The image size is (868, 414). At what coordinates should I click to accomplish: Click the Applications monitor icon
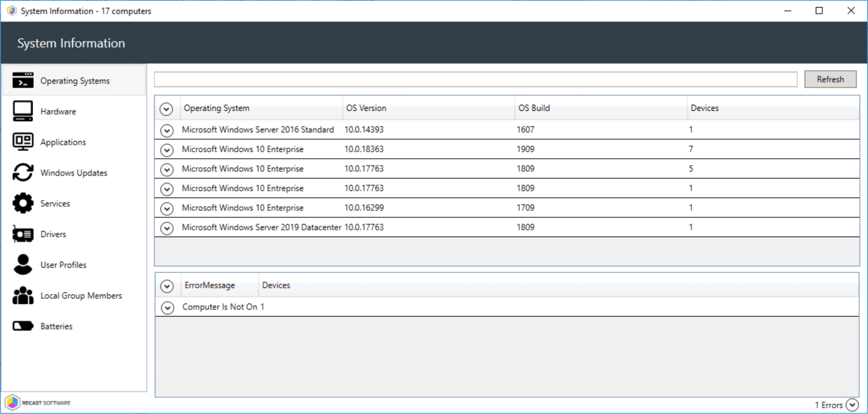tap(23, 142)
